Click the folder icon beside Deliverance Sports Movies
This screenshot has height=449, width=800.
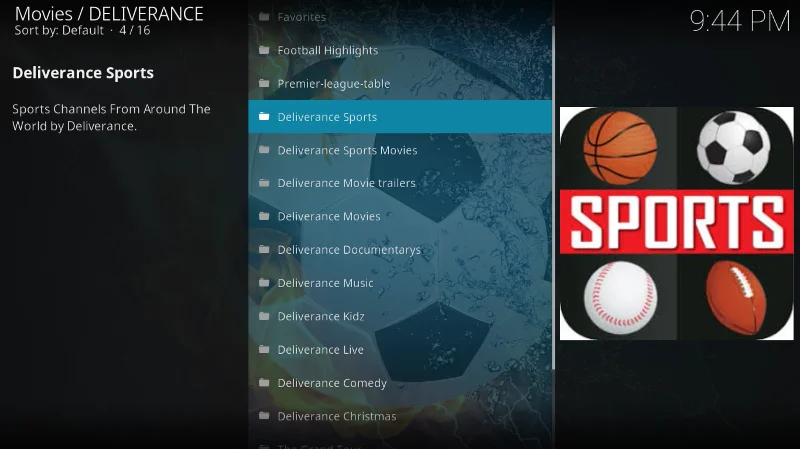[x=264, y=149]
